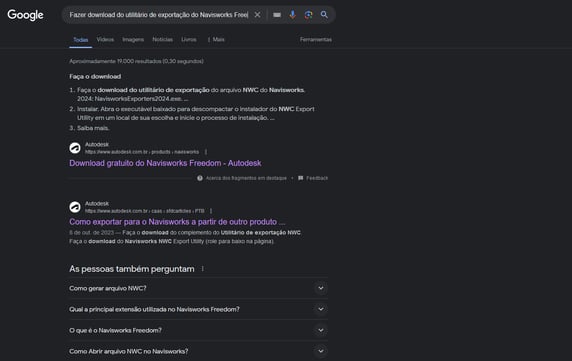Open options beside As pessoas também perguntam

(x=202, y=269)
